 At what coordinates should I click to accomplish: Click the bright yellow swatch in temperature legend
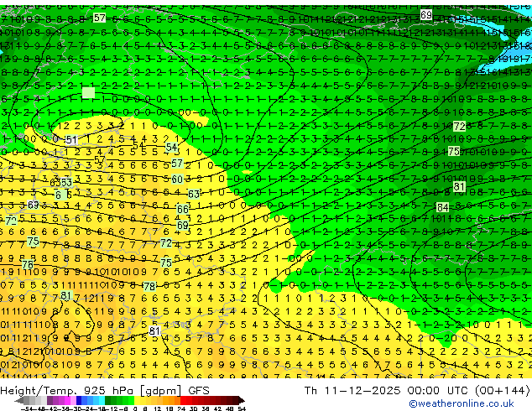(x=137, y=400)
